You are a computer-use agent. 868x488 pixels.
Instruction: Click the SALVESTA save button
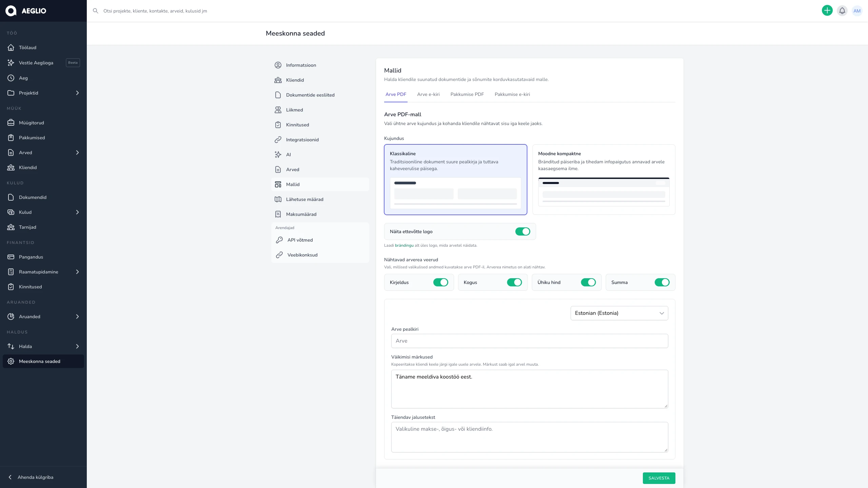[659, 478]
